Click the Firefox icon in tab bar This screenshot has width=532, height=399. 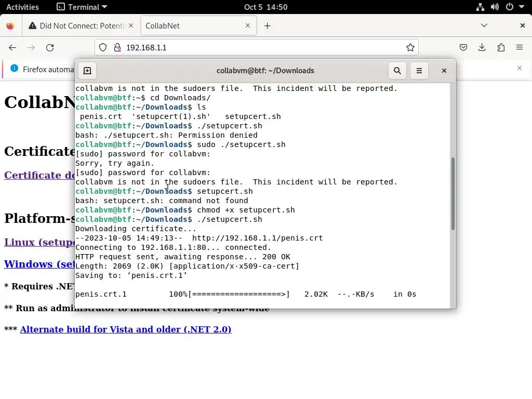point(10,26)
